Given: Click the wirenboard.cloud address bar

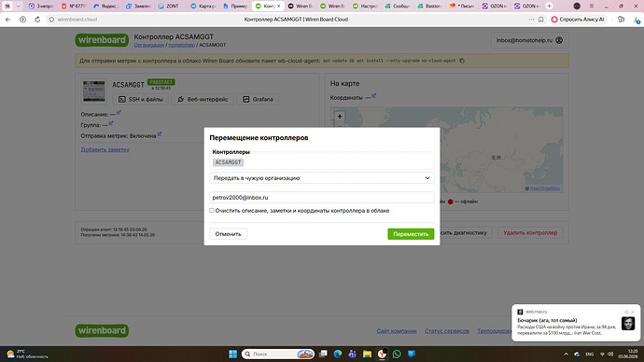Looking at the screenshot, I should tap(77, 20).
